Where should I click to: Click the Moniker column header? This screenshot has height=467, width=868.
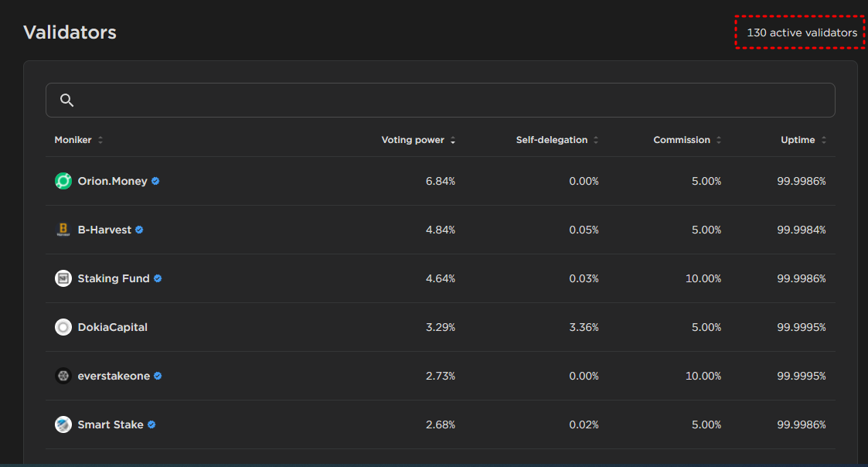tap(73, 140)
